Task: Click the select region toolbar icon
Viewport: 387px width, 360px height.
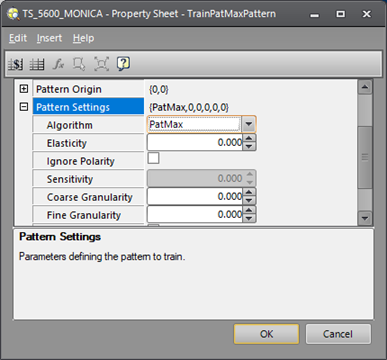Action: (79, 64)
